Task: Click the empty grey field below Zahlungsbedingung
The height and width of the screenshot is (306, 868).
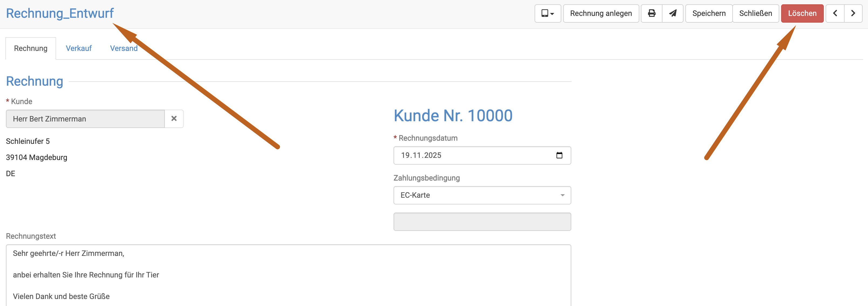Action: tap(482, 221)
